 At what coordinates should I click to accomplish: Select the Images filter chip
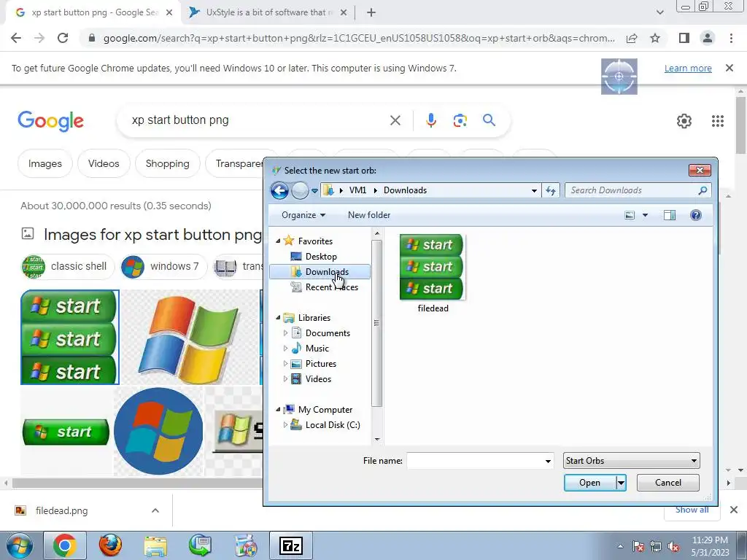coord(45,164)
